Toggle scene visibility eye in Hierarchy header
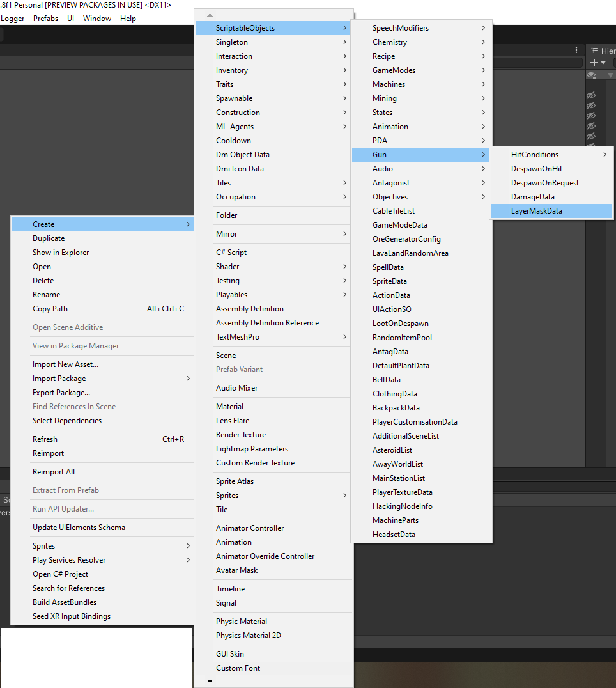 pyautogui.click(x=592, y=75)
